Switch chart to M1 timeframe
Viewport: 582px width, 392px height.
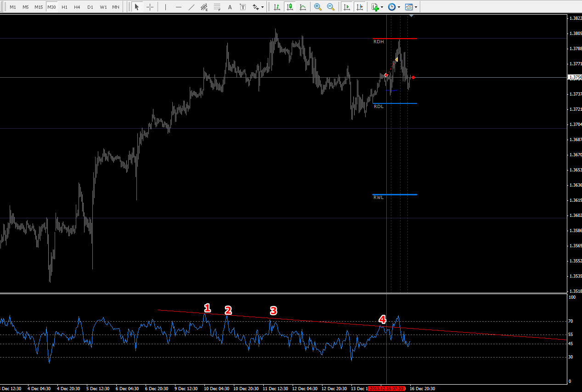pos(13,7)
